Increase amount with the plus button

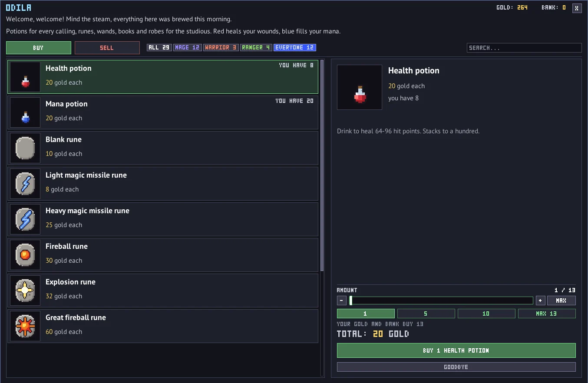541,300
